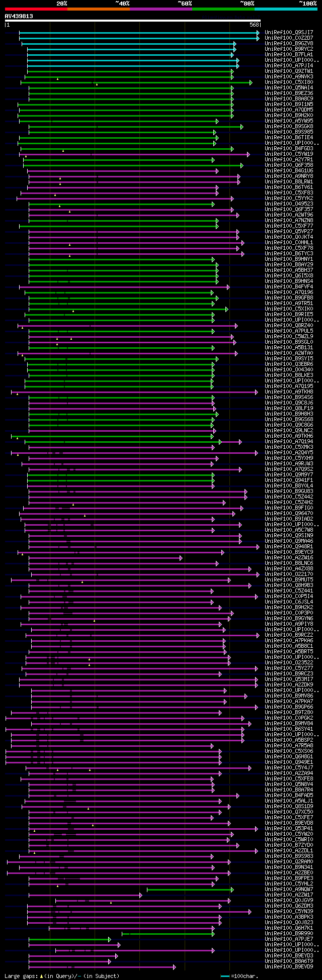The image size is (322, 980).
Task: Select hit label UniRef100_B9SGL0
Action: pyautogui.click(x=289, y=342)
